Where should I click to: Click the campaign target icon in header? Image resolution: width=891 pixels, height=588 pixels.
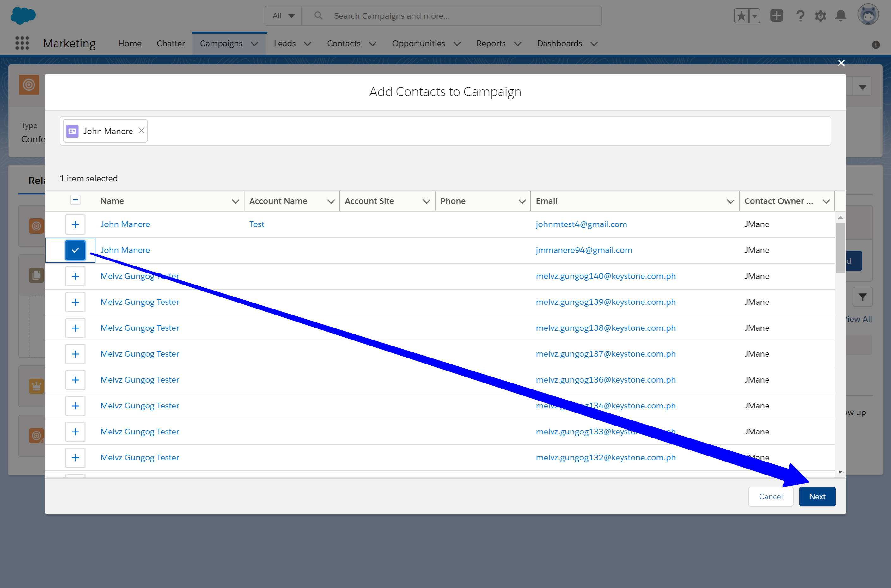click(29, 85)
